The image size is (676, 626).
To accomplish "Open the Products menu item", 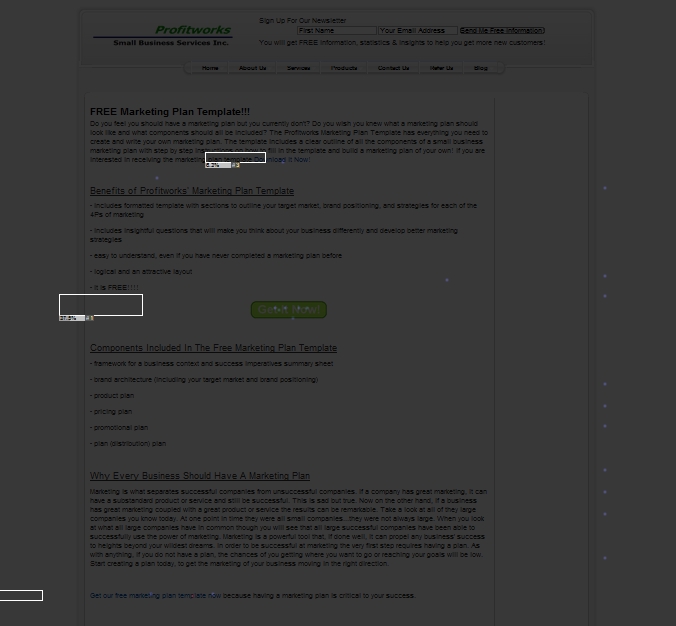I will (x=344, y=68).
